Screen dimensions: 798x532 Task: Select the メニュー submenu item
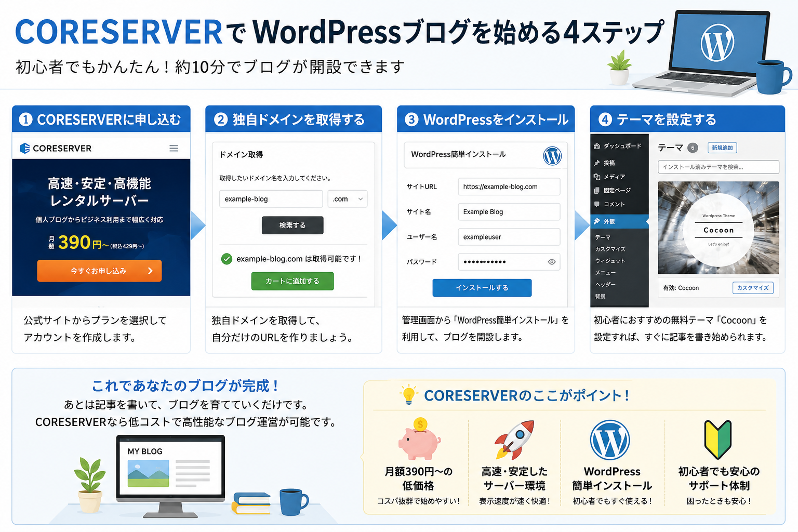click(x=605, y=273)
